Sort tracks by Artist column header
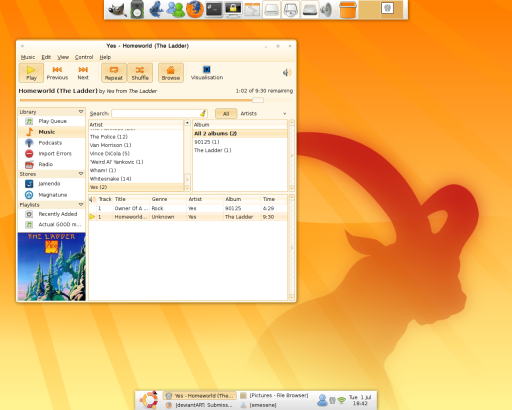 (205, 199)
